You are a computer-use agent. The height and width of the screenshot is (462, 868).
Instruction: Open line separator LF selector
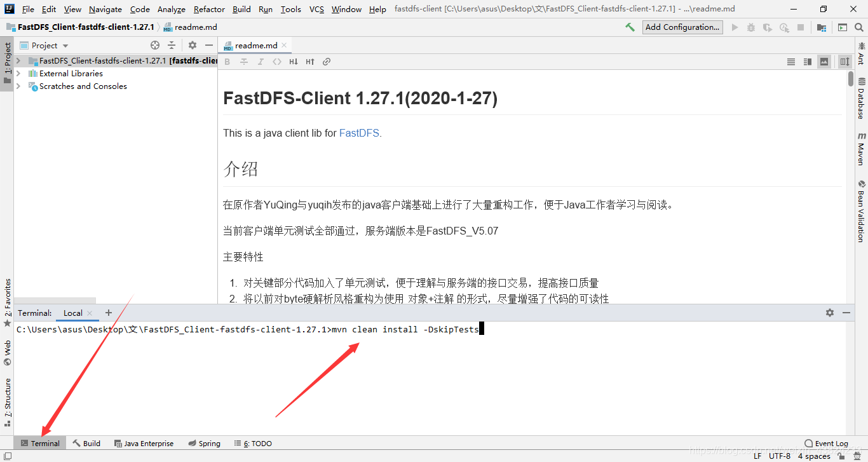click(x=757, y=456)
